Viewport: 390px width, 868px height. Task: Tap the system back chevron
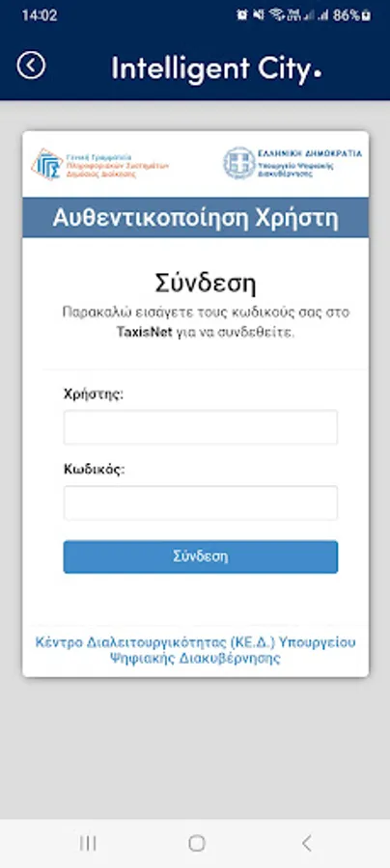pos(306,843)
